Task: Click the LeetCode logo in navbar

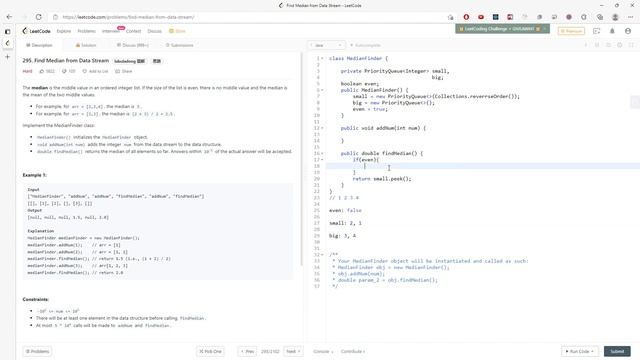Action: coord(37,31)
